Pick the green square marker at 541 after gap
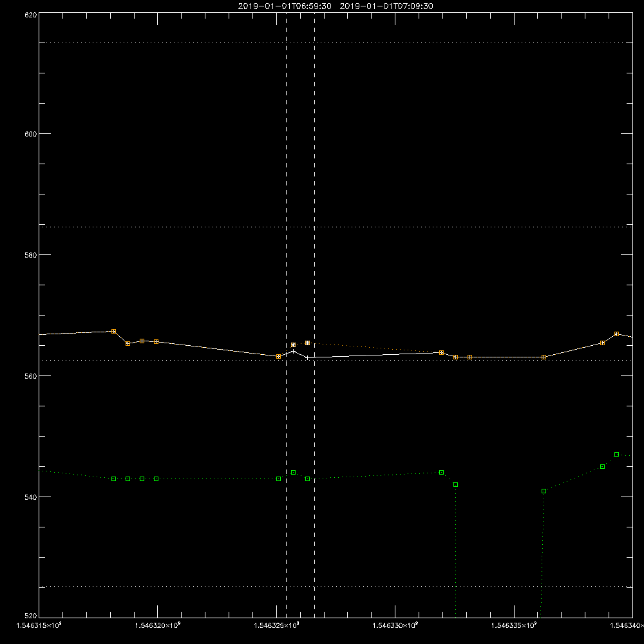Screen dimensions: 644x644 click(x=544, y=491)
